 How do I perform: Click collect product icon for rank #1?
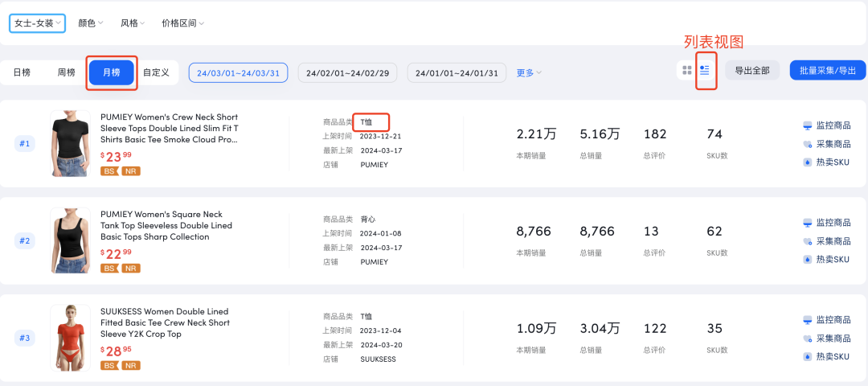pos(807,144)
